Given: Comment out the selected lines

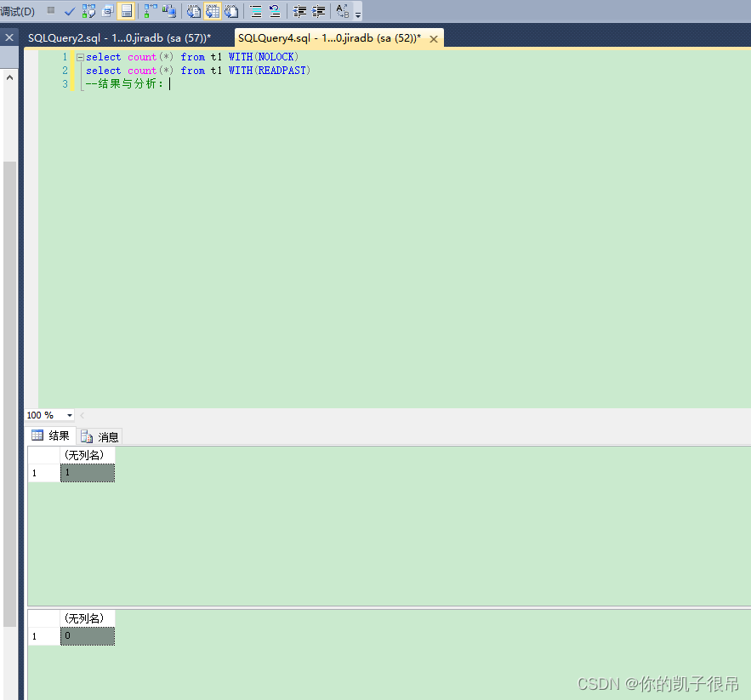Looking at the screenshot, I should (255, 11).
